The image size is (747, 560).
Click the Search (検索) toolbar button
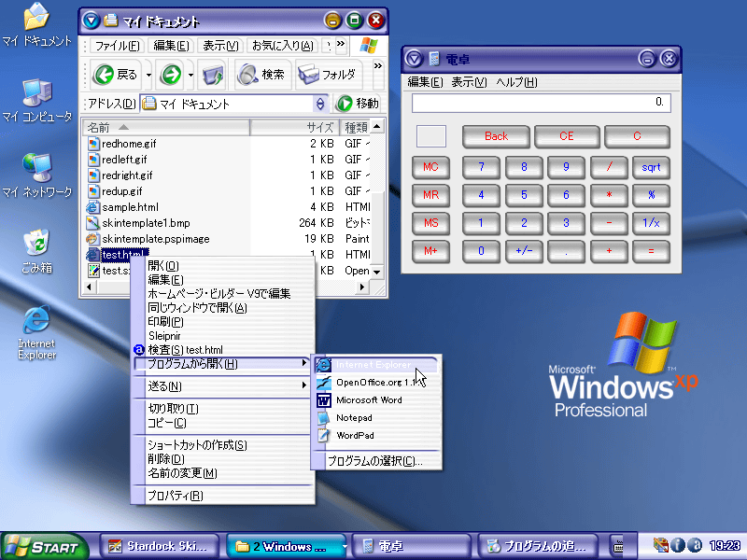point(262,75)
